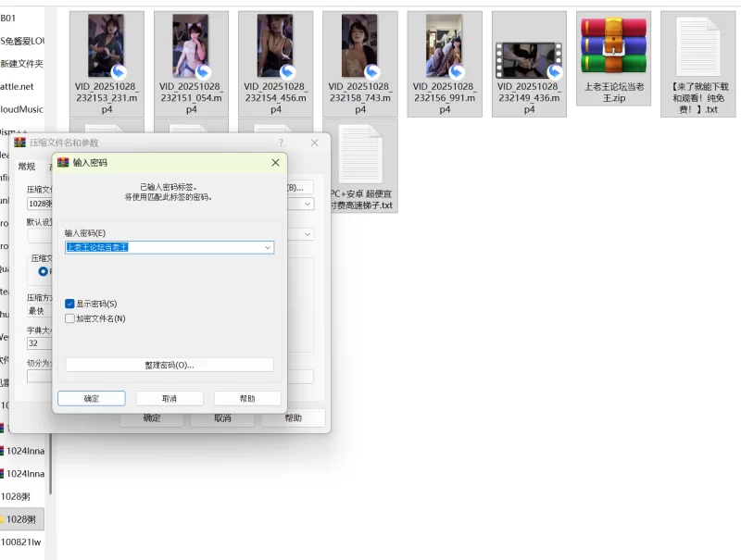Expand the 输入密码 combo box dropdown arrow
The image size is (741, 560).
(268, 248)
